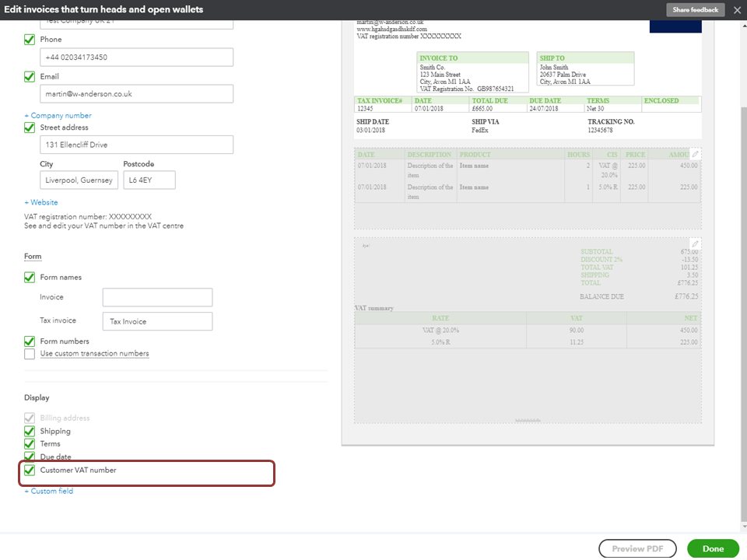Uncheck the Phone checkbox

point(30,40)
